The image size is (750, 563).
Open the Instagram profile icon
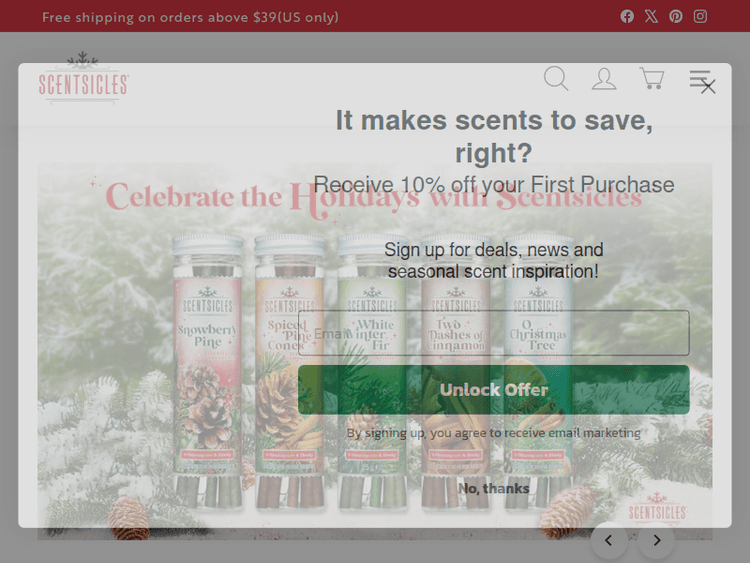tap(700, 17)
